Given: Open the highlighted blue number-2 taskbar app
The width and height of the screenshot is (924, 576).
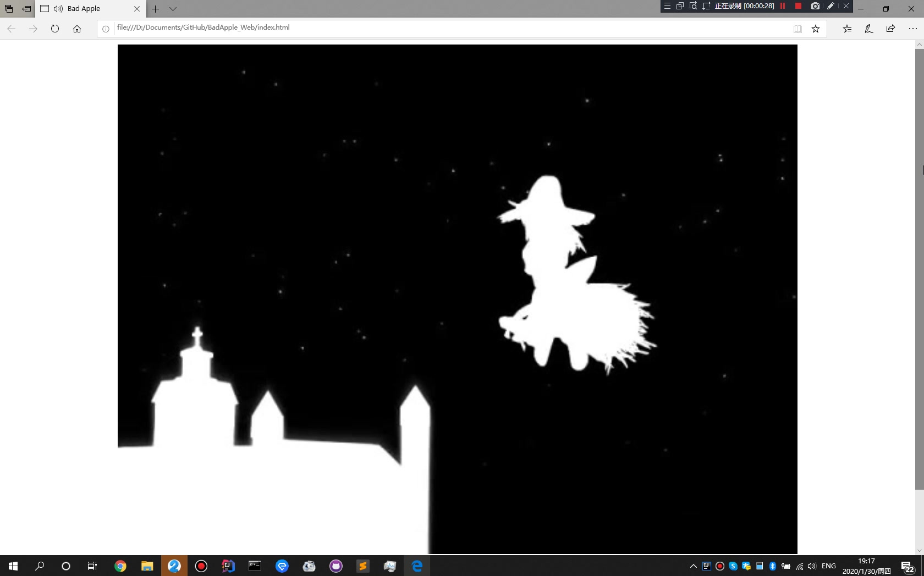Looking at the screenshot, I should pos(174,566).
